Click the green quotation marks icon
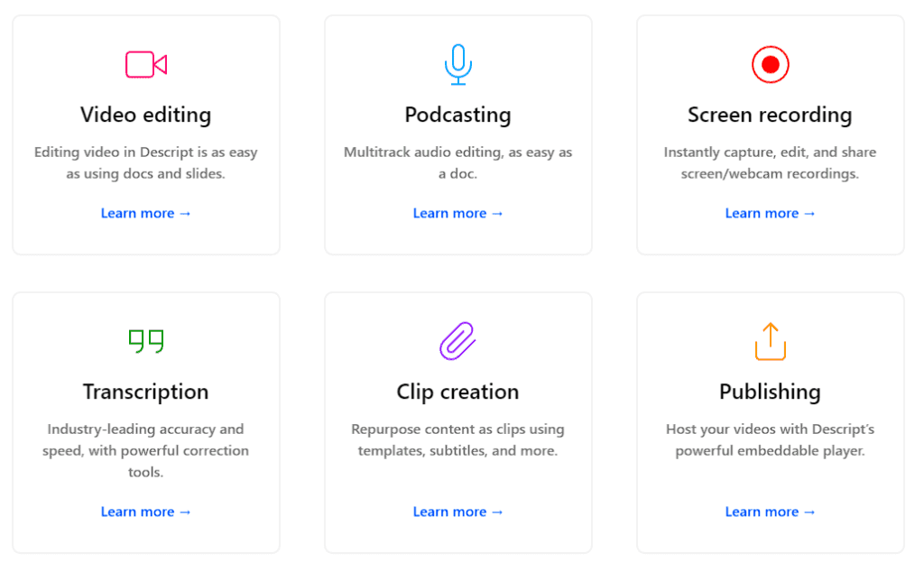The height and width of the screenshot is (572, 924). tap(145, 340)
